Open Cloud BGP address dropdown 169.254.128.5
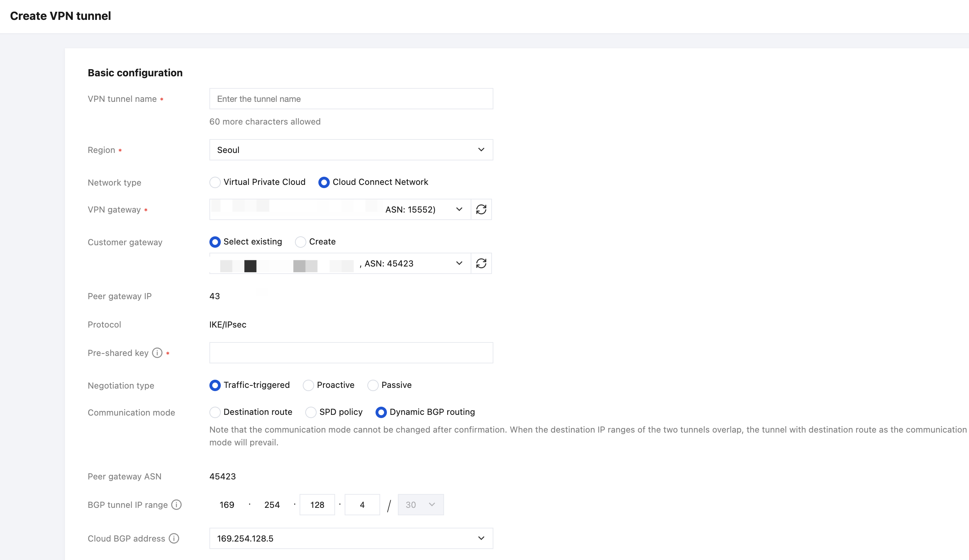The width and height of the screenshot is (969, 560). (x=351, y=538)
